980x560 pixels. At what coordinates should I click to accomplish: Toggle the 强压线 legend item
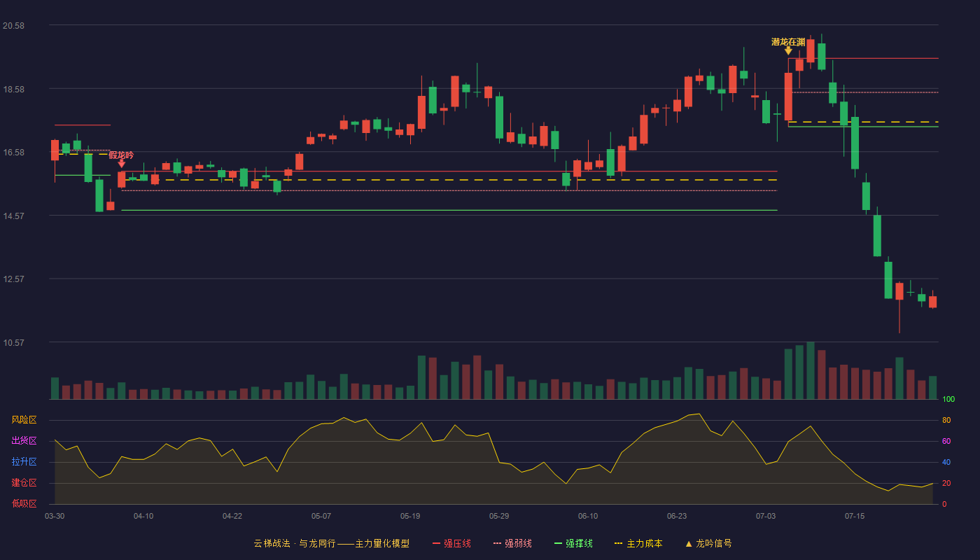coord(451,543)
